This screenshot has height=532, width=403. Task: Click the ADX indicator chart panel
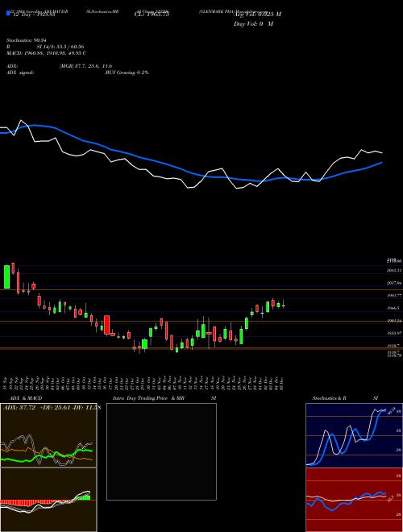pos(48,435)
